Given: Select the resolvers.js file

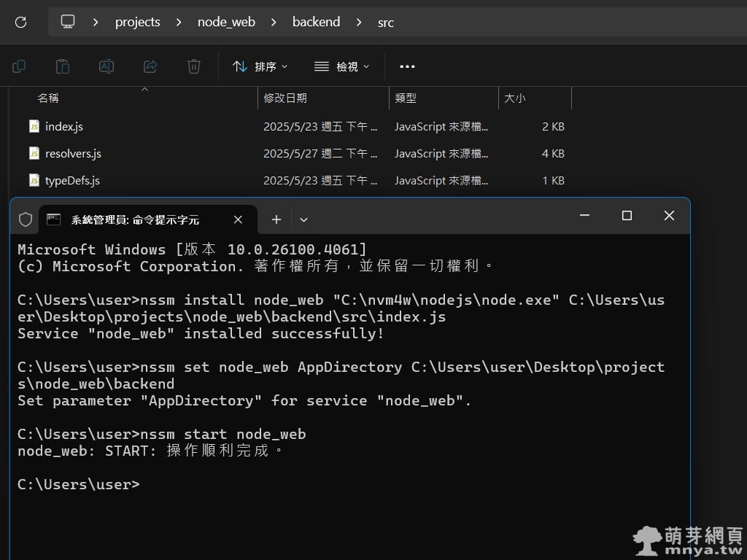Looking at the screenshot, I should (73, 153).
